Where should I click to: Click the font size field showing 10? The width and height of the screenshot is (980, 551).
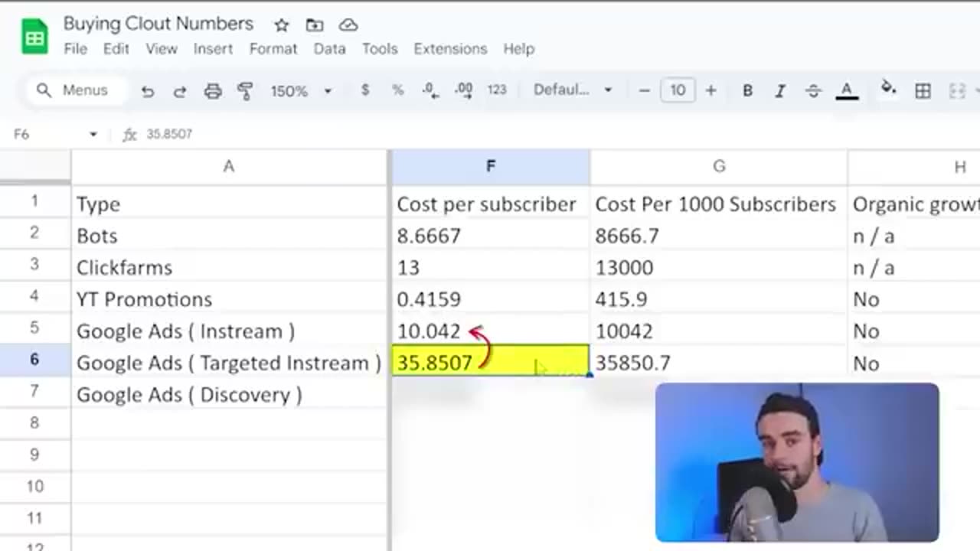pos(678,90)
